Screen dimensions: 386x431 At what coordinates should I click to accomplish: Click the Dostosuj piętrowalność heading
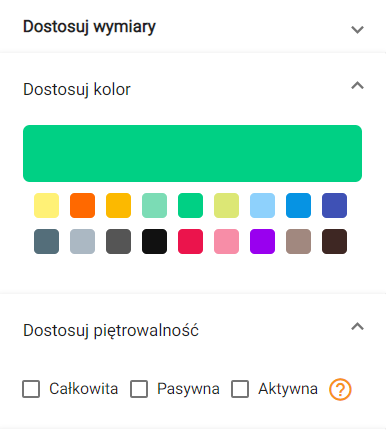pyautogui.click(x=111, y=331)
